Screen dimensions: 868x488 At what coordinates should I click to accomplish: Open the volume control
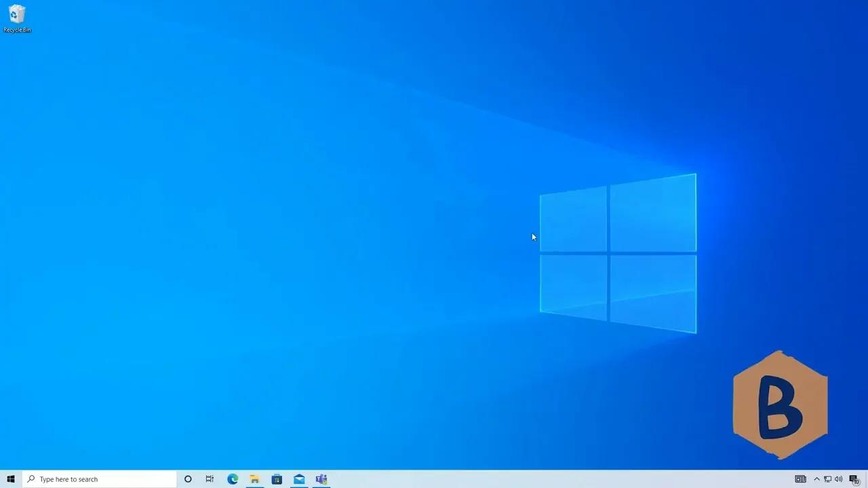pyautogui.click(x=839, y=479)
